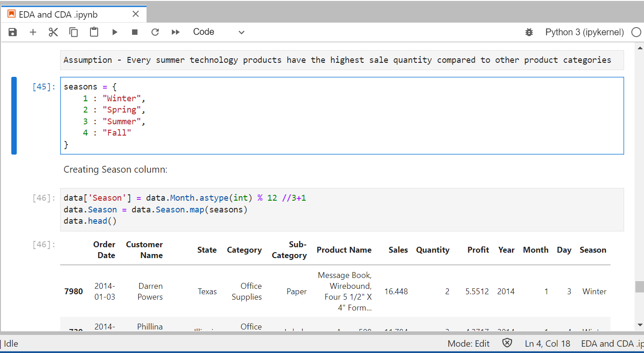Viewport: 644px width, 353px height.
Task: Interrupt the kernel
Action: coord(135,32)
